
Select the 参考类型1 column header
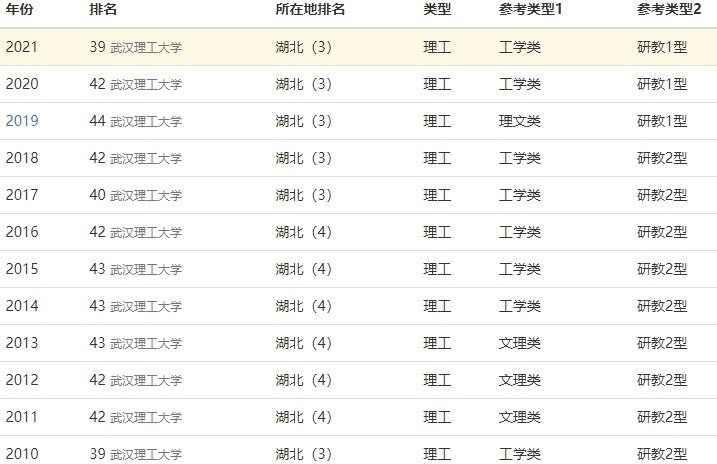[x=530, y=9]
